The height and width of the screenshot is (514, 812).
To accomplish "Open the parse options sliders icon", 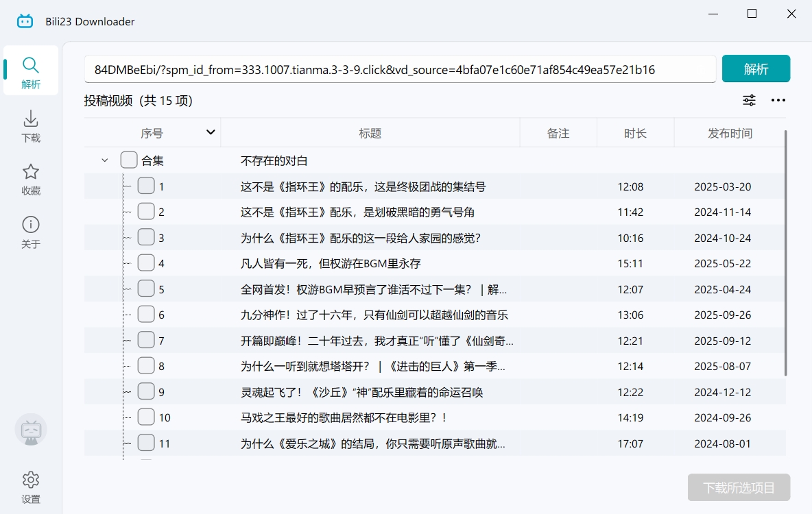I will 749,100.
